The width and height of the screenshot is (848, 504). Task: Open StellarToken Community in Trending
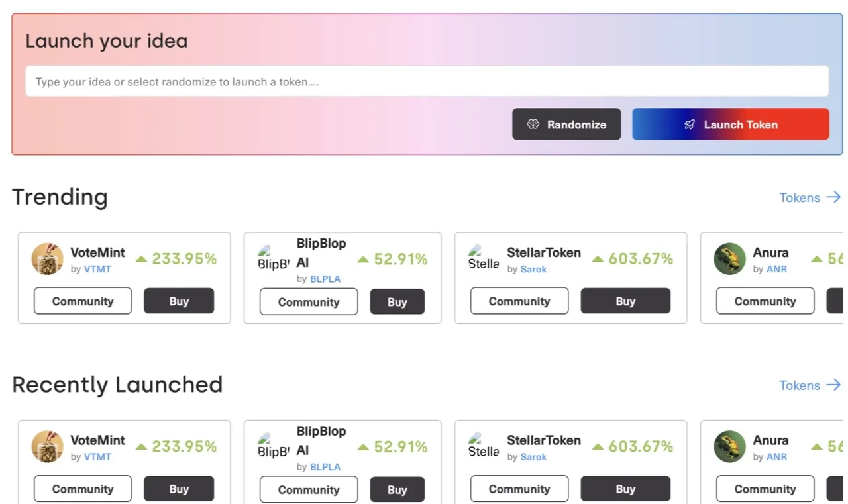[x=519, y=301]
